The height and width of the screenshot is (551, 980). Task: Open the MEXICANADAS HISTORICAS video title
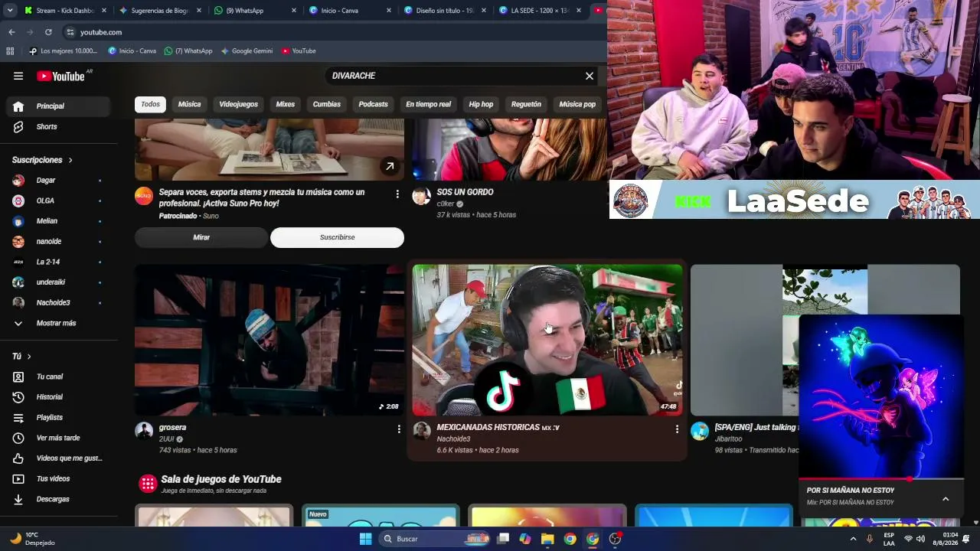tap(498, 428)
